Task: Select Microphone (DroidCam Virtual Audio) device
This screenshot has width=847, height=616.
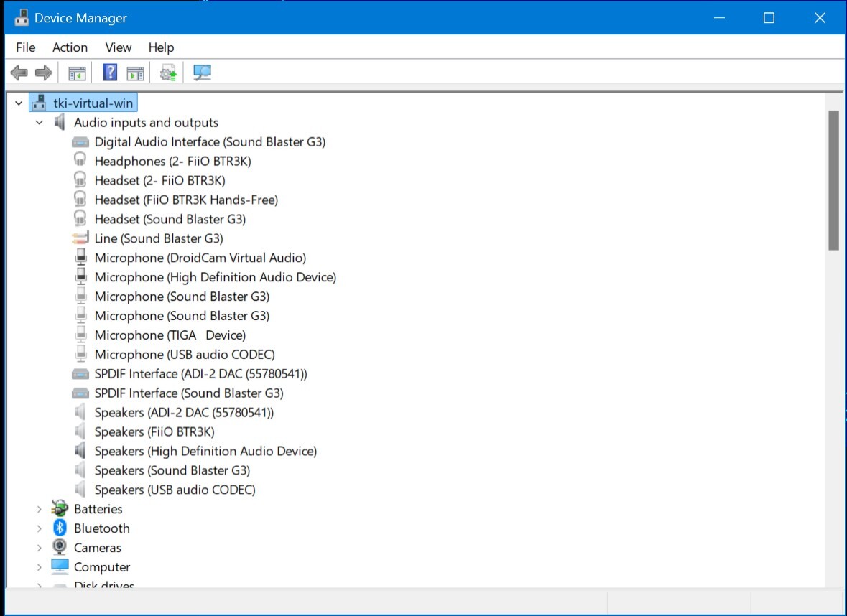Action: (x=200, y=258)
